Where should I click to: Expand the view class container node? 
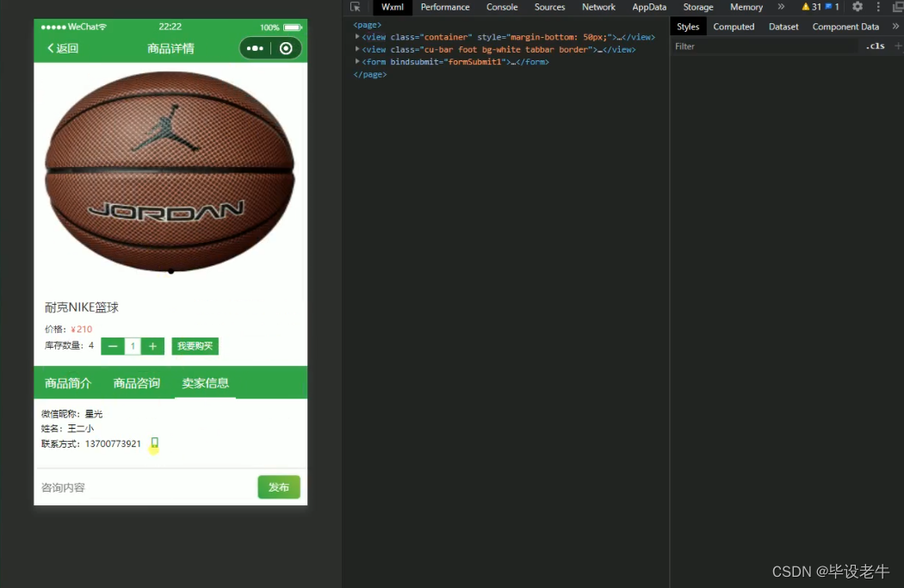(x=357, y=36)
